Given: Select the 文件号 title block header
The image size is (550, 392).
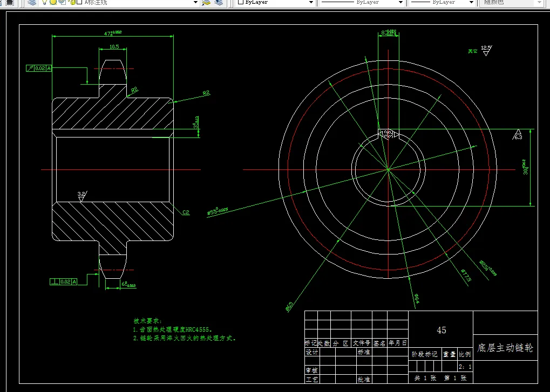Looking at the screenshot, I should pos(362,343).
